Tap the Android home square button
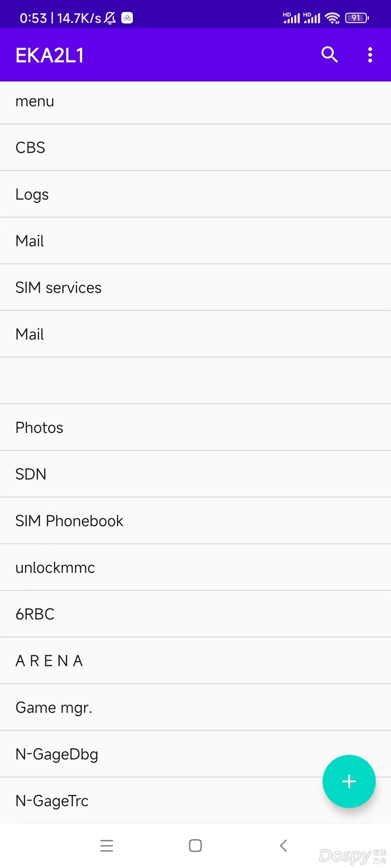The height and width of the screenshot is (868, 391). [x=195, y=846]
